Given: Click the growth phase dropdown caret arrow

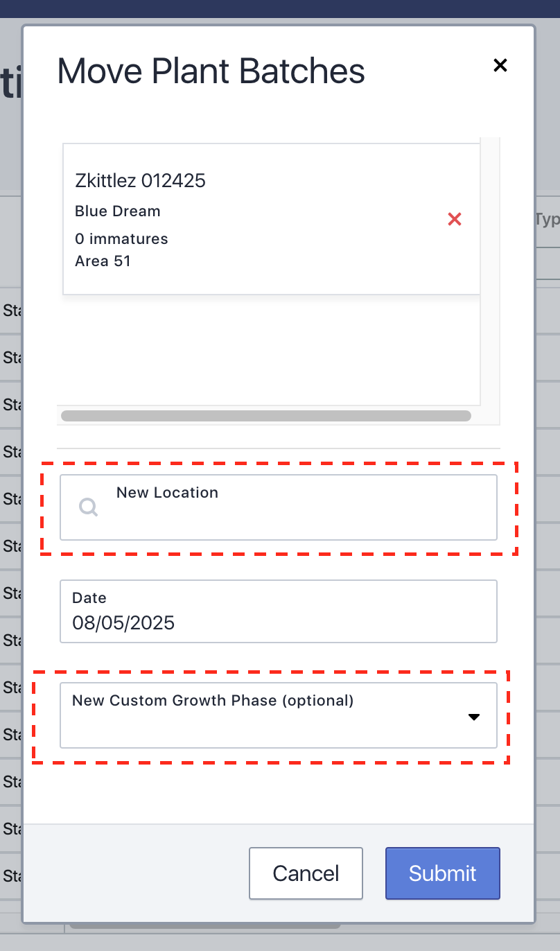Looking at the screenshot, I should tap(474, 717).
